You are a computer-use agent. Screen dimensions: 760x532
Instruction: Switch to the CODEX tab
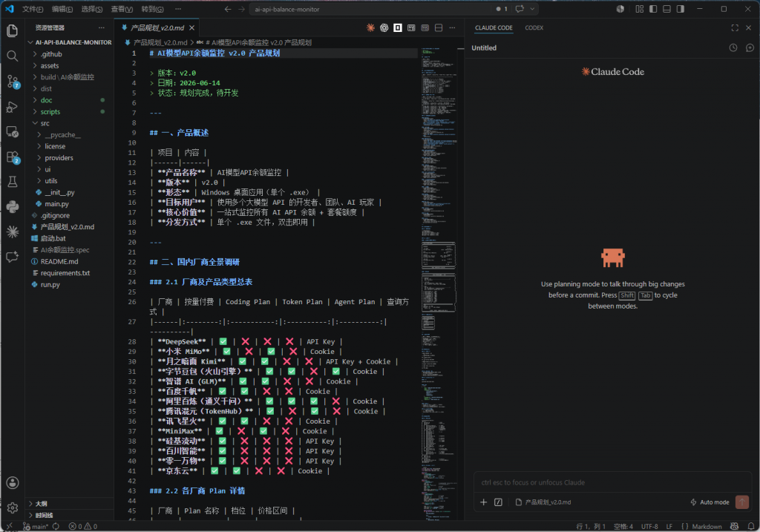tap(534, 27)
